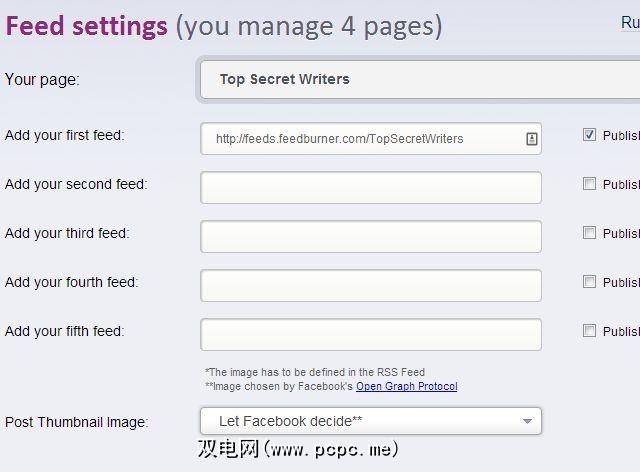The height and width of the screenshot is (472, 640).
Task: Place cursor in fourth feed field
Action: click(x=370, y=285)
